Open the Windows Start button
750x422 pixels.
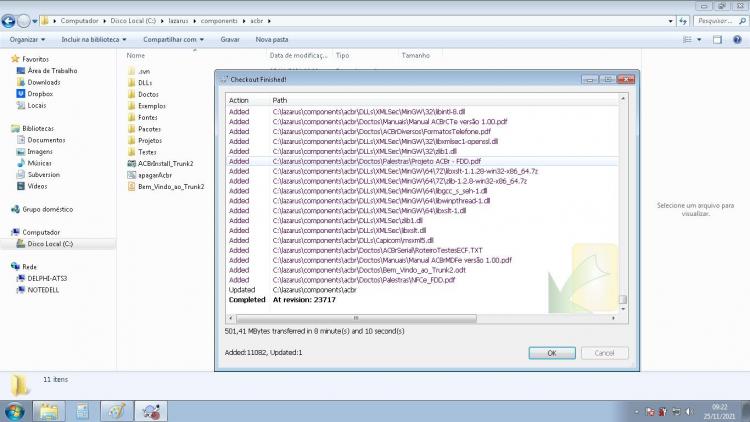pyautogui.click(x=14, y=411)
